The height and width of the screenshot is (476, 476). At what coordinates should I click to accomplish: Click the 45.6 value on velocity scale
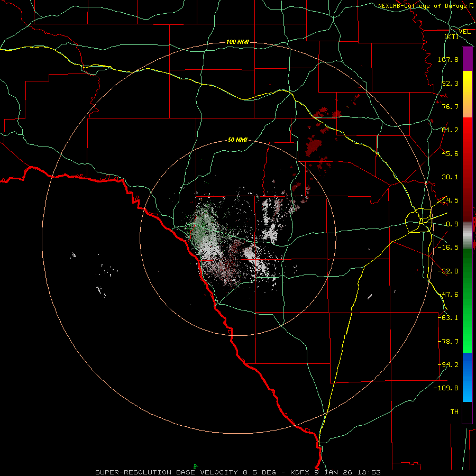click(450, 153)
